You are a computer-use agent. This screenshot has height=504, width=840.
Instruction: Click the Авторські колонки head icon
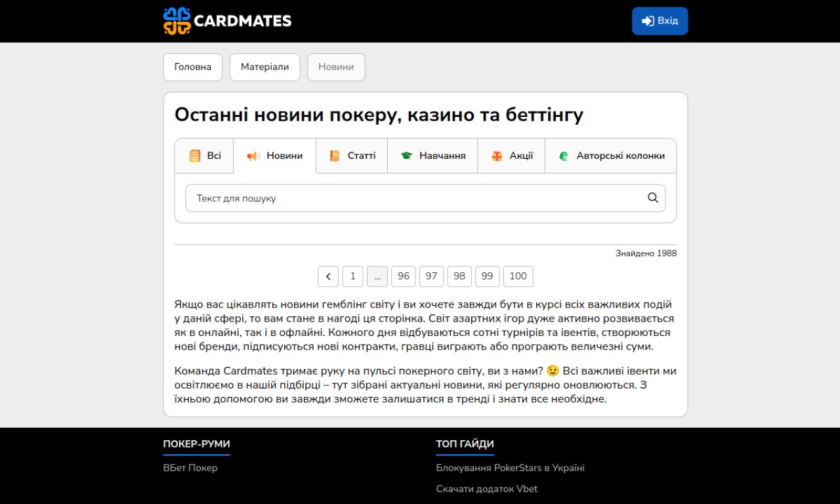coord(563,156)
